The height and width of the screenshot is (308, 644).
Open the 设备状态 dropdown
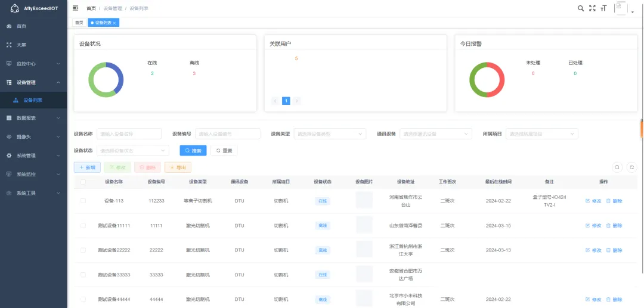[132, 151]
